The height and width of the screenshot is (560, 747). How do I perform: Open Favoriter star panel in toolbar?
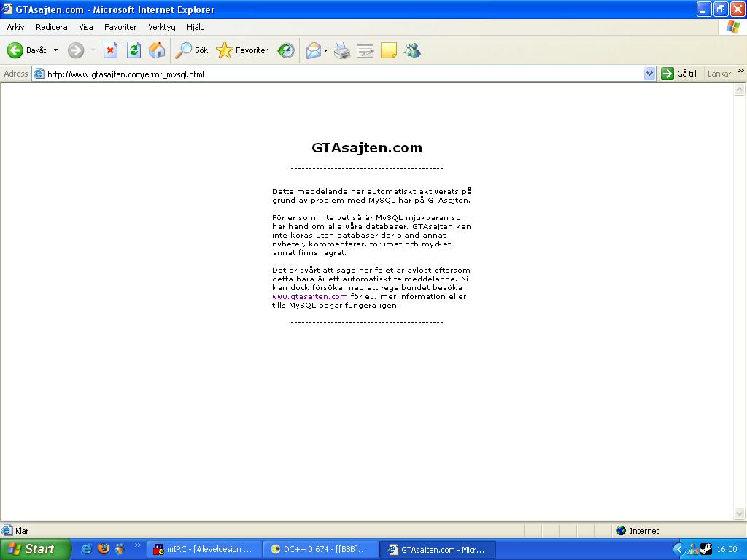pyautogui.click(x=242, y=50)
